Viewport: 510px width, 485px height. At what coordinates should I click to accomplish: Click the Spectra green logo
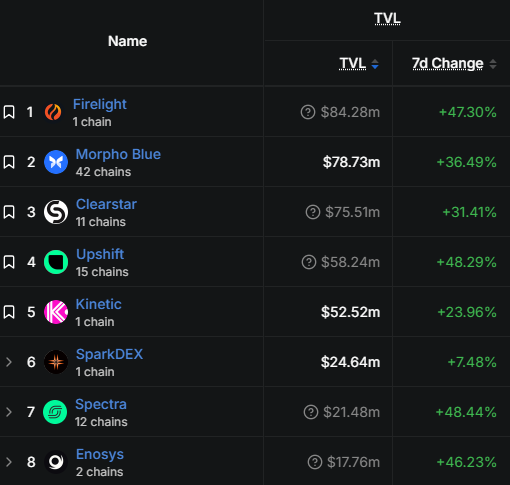coord(55,412)
